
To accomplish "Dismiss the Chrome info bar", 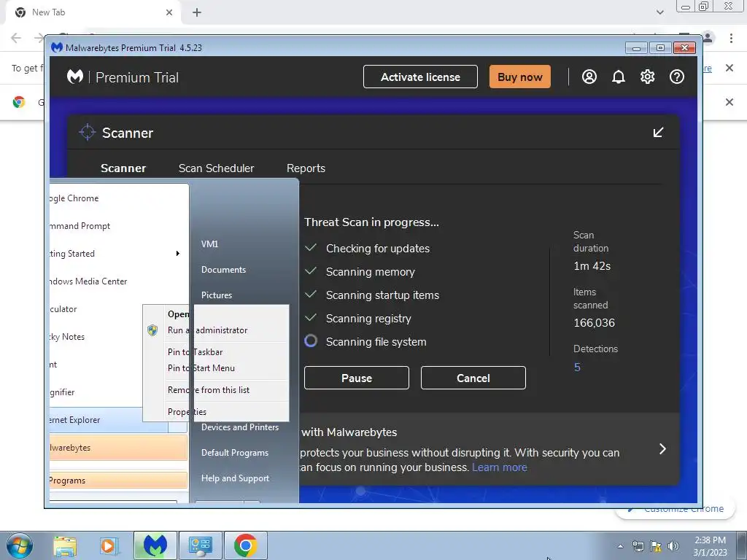I will coord(729,68).
